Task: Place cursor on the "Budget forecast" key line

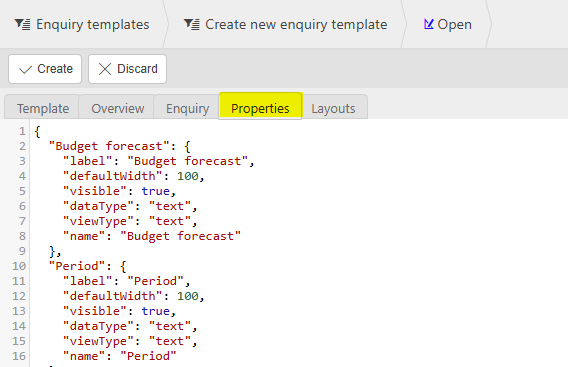Action: (119, 146)
